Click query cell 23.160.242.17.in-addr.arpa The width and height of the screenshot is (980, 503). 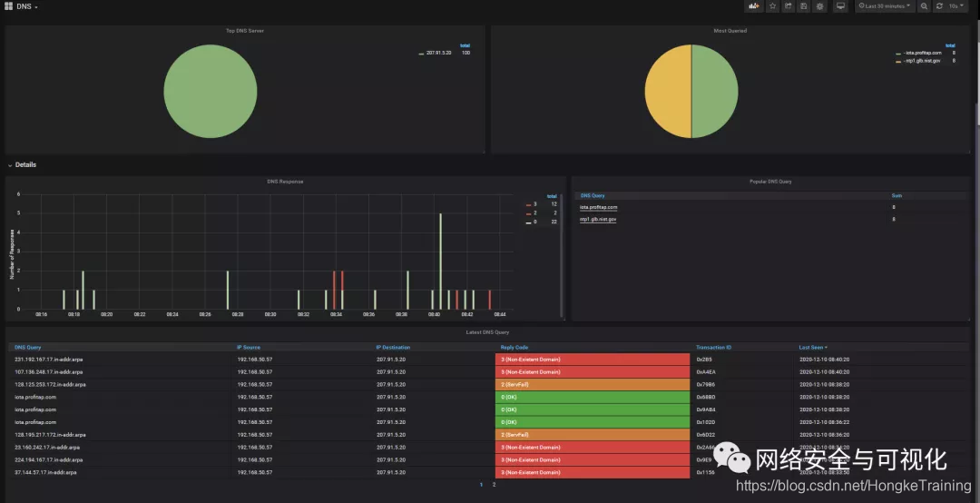(x=47, y=448)
